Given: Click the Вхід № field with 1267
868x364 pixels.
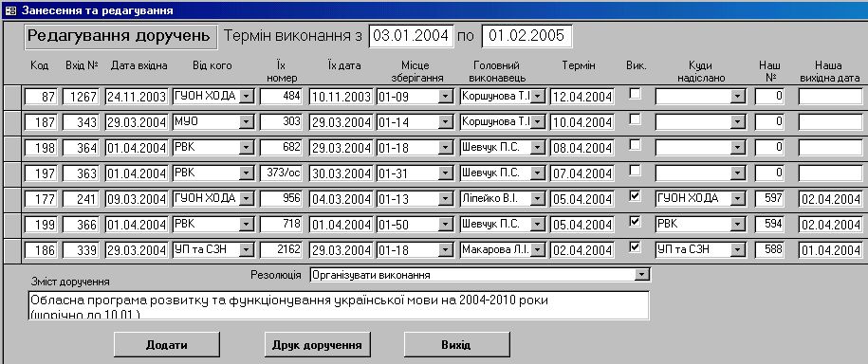Looking at the screenshot, I should [x=81, y=97].
